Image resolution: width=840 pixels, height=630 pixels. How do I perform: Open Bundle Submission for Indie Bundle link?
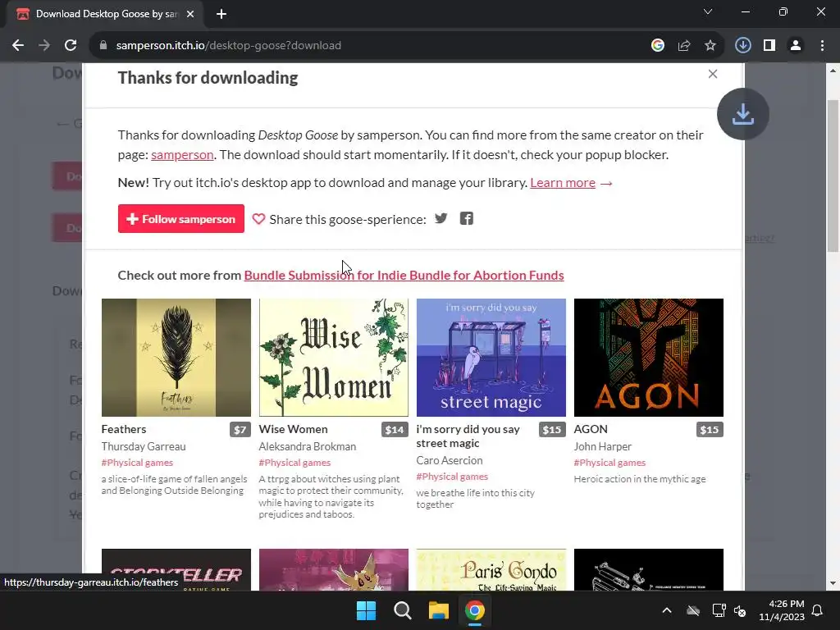coord(404,276)
